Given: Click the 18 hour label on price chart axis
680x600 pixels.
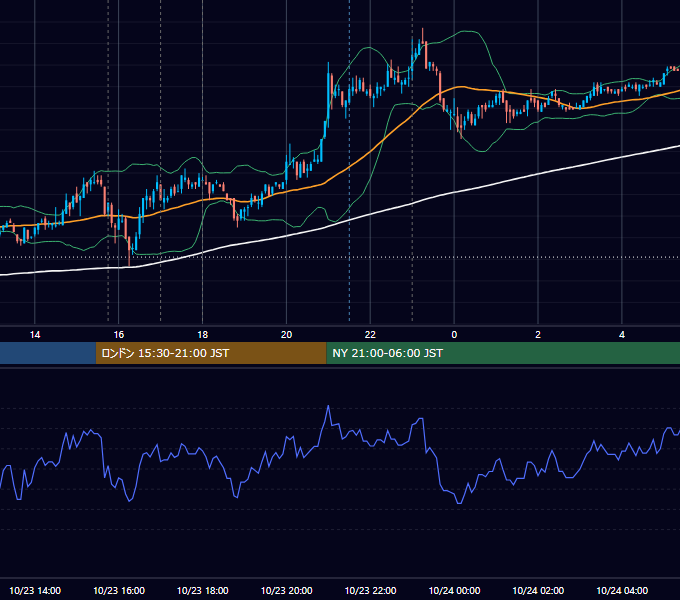Looking at the screenshot, I should coord(203,335).
